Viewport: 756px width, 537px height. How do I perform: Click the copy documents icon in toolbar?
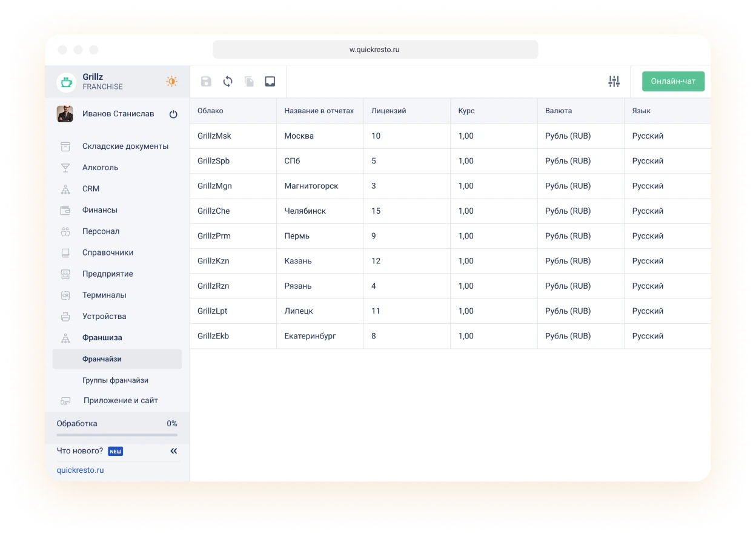[x=249, y=82]
